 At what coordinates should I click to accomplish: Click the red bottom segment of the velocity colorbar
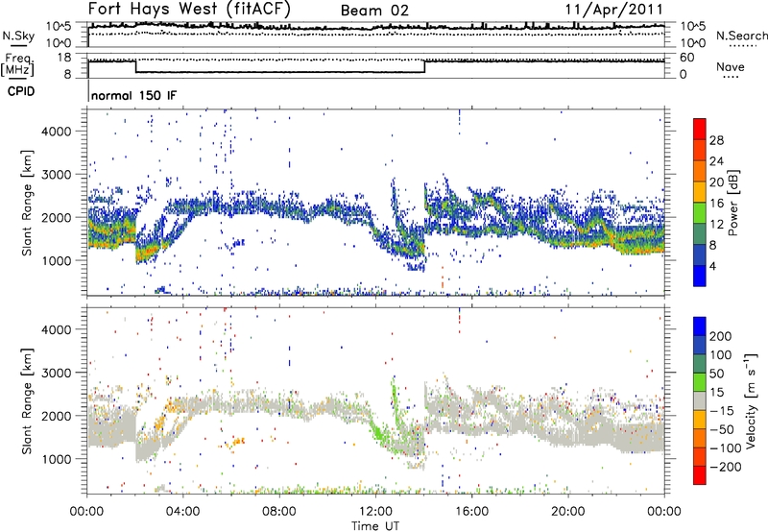pos(700,475)
